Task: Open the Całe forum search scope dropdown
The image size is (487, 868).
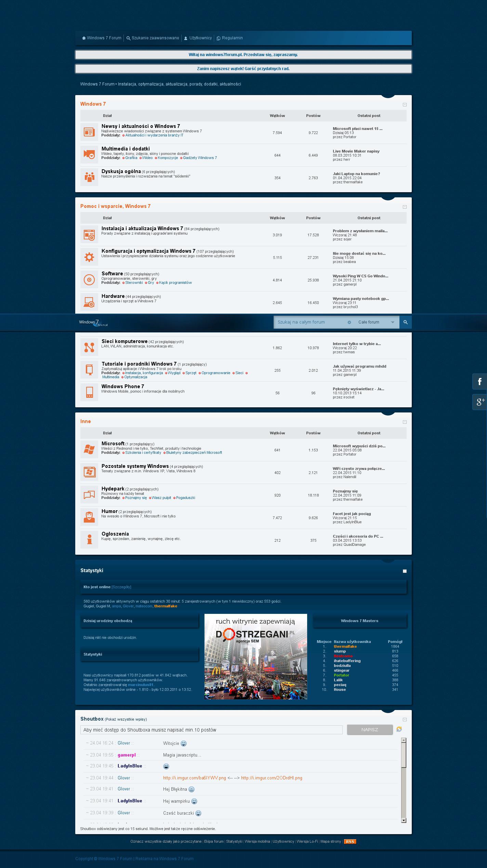Action: click(x=376, y=322)
